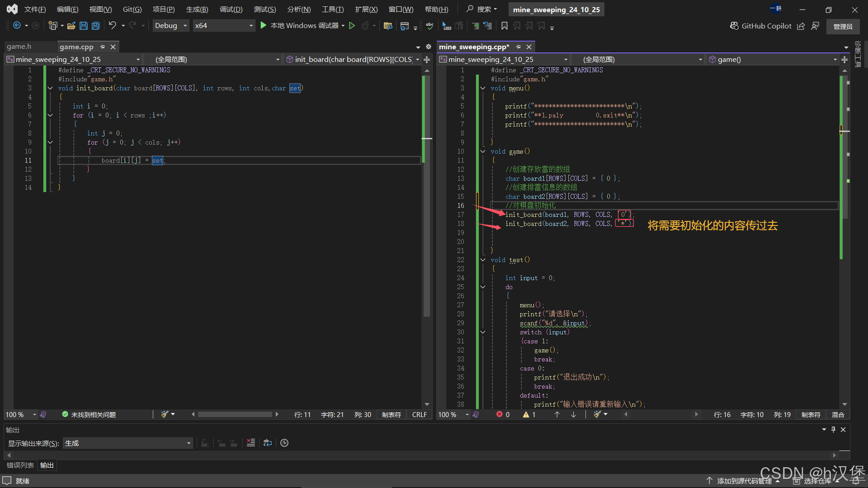Switch to the 错误列表 error list tab
Image resolution: width=868 pixels, height=488 pixels.
pos(20,465)
